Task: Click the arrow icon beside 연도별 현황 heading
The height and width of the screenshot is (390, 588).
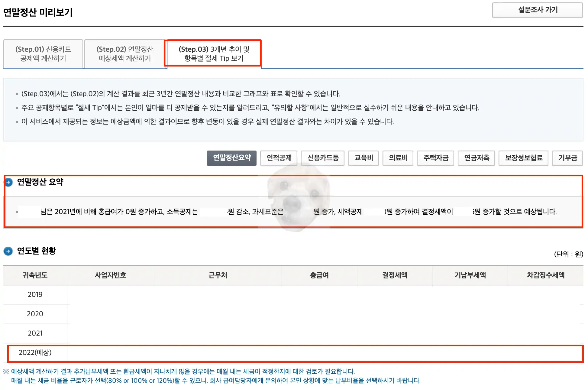Action: pos(9,251)
